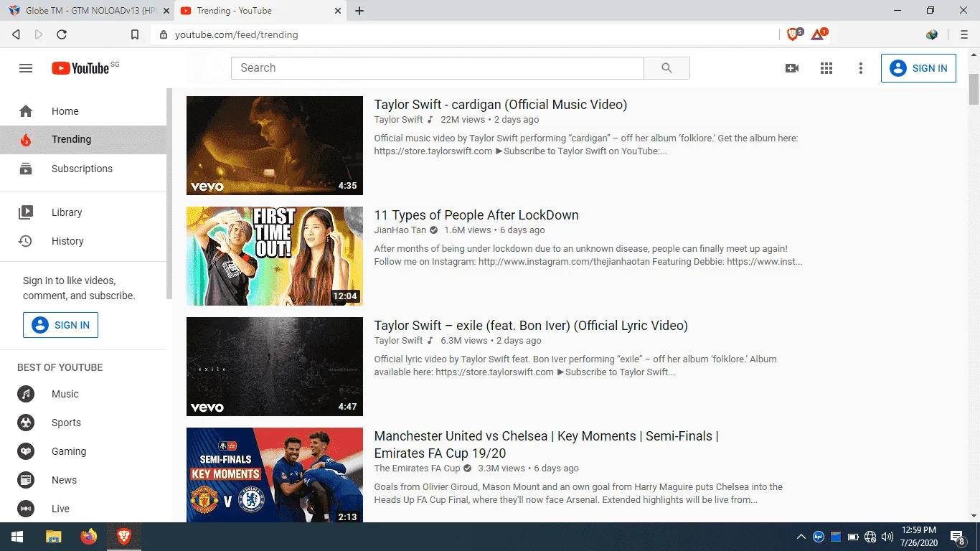Open the Windows Start menu
The image size is (980, 551).
17,537
